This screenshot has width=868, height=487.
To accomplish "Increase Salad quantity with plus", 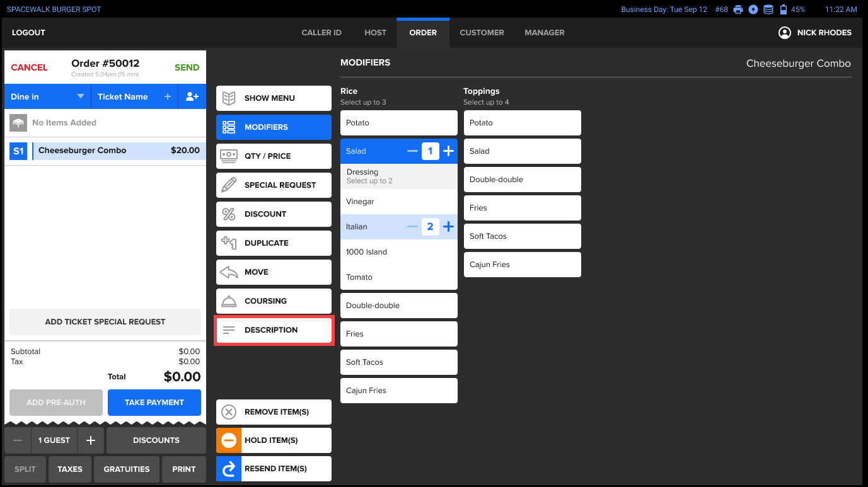I will click(448, 151).
